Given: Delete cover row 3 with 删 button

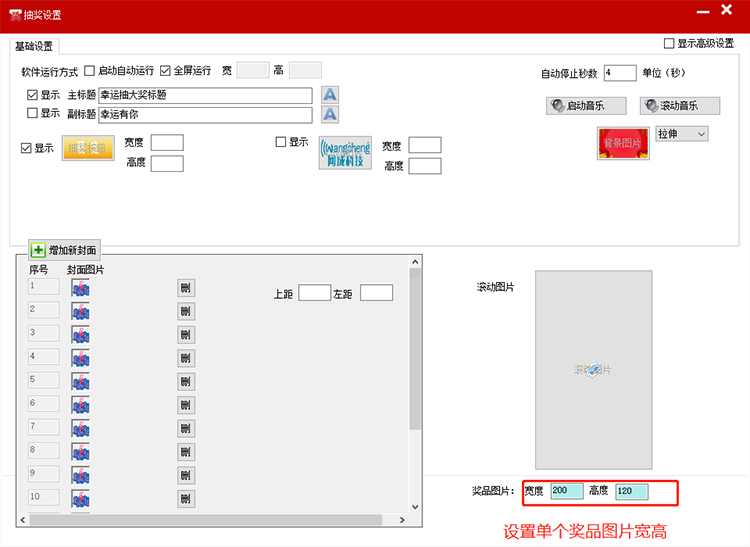Looking at the screenshot, I should [186, 335].
